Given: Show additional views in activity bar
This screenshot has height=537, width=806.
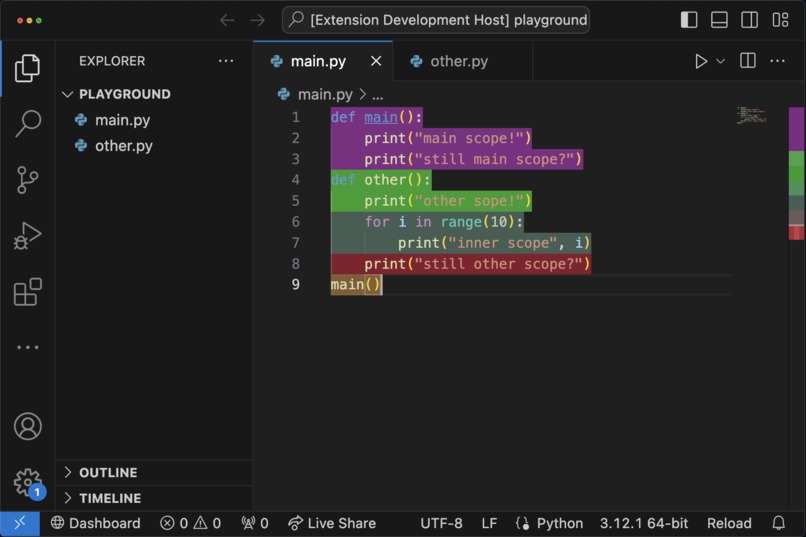Looking at the screenshot, I should tap(27, 347).
